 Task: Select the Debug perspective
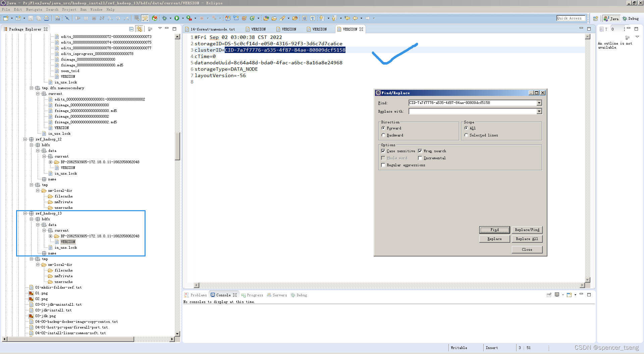(630, 18)
